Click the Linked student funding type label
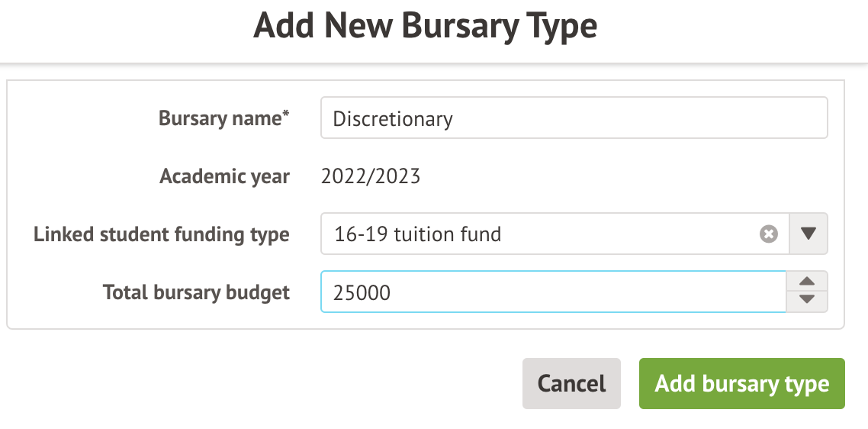The width and height of the screenshot is (868, 429). pyautogui.click(x=162, y=234)
